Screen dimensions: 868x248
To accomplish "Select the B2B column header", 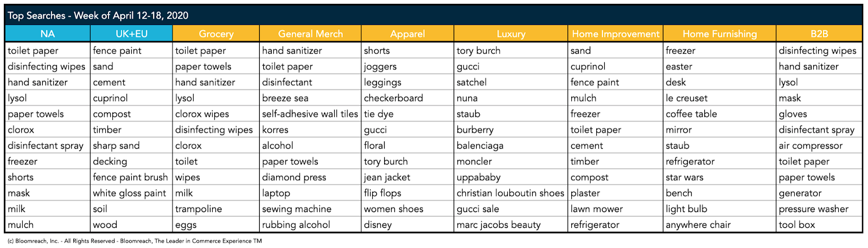I will (819, 34).
